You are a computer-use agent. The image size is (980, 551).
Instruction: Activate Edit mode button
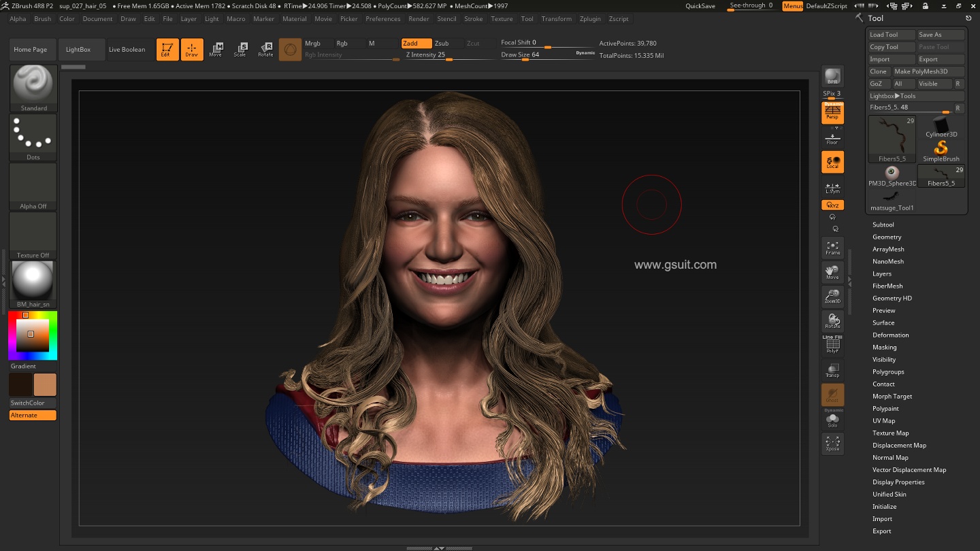coord(167,50)
